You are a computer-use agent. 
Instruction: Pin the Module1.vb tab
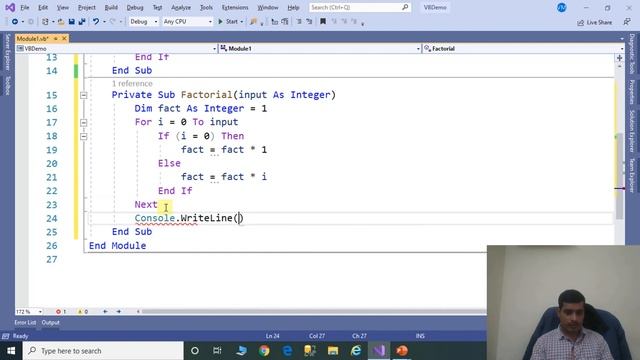click(x=56, y=38)
